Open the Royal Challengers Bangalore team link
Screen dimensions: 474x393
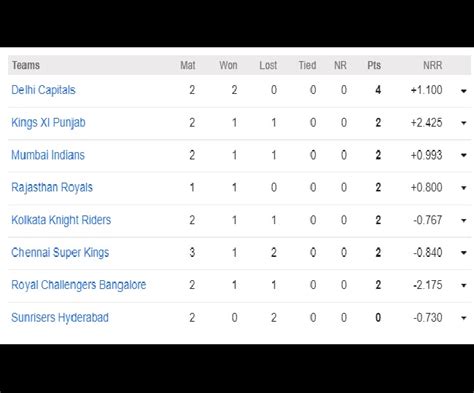click(79, 285)
